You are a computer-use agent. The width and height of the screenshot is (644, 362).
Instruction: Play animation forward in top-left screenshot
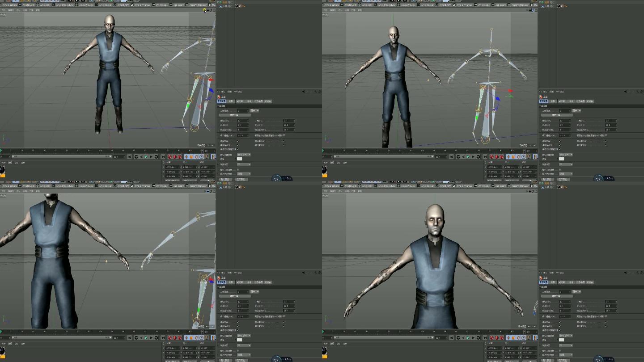tap(146, 157)
